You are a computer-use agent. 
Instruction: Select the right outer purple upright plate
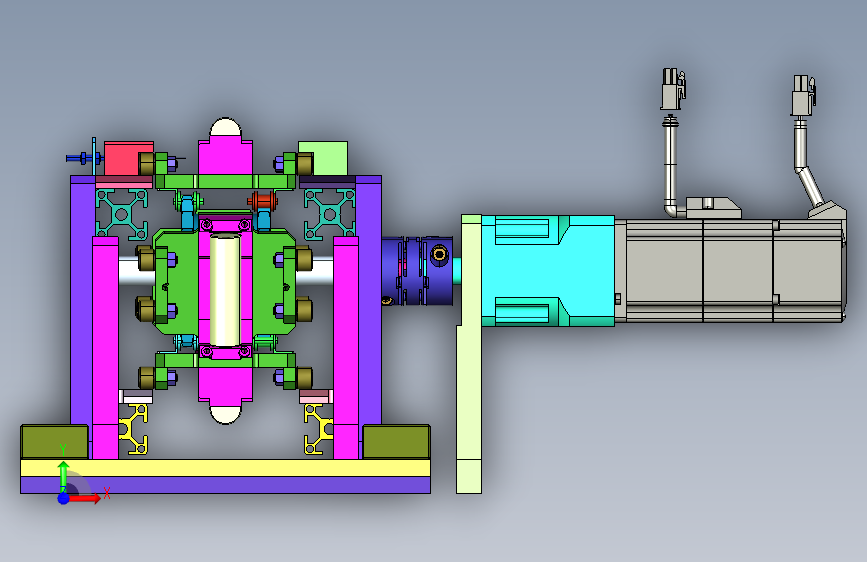point(369,299)
